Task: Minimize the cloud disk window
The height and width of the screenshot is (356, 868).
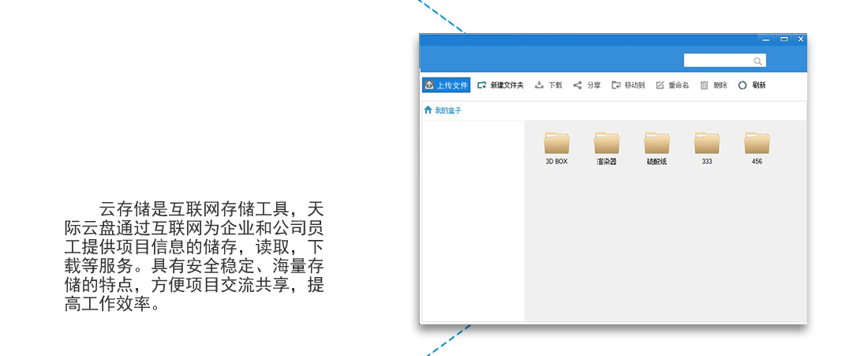Action: coord(766,39)
